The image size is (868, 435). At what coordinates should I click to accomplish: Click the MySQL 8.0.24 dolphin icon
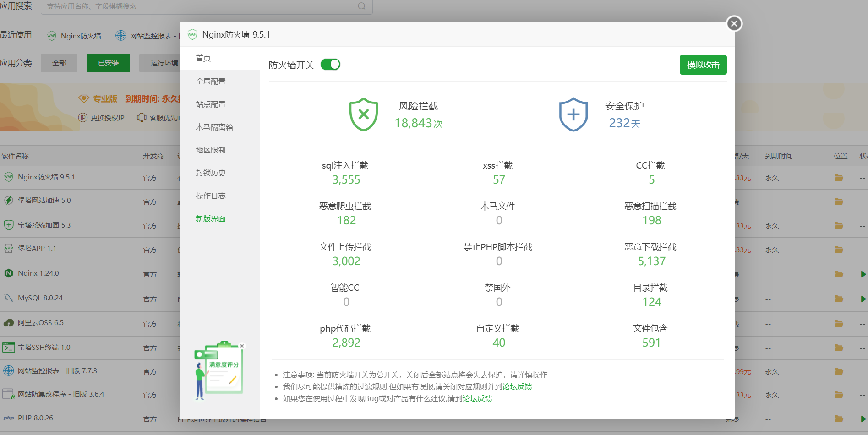pyautogui.click(x=9, y=298)
